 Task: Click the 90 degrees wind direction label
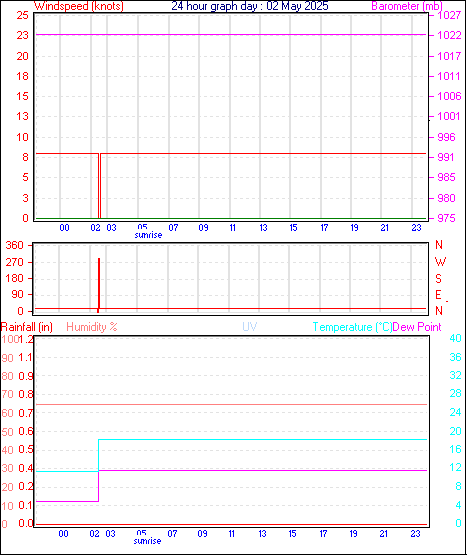pyautogui.click(x=17, y=294)
